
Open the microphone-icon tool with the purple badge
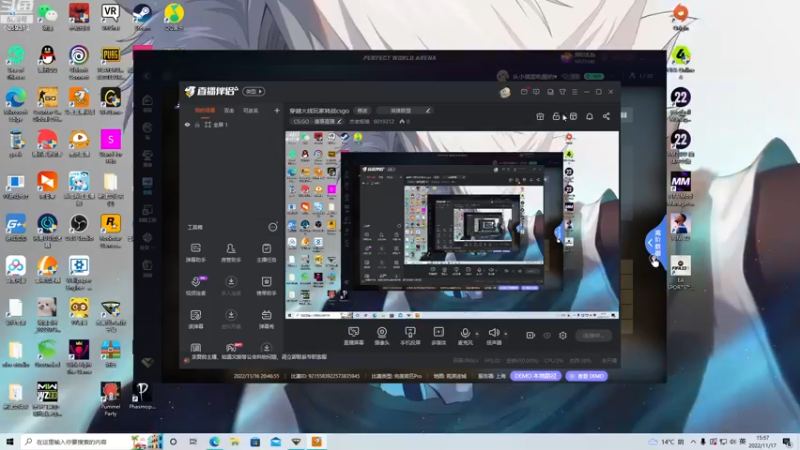pyautogui.click(x=195, y=286)
